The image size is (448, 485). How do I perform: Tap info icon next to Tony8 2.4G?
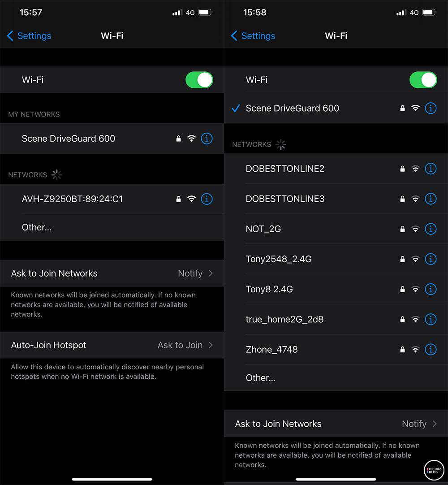coord(431,289)
